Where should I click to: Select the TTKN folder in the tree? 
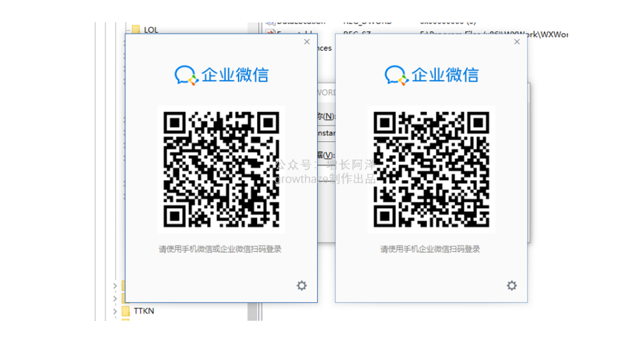[144, 311]
